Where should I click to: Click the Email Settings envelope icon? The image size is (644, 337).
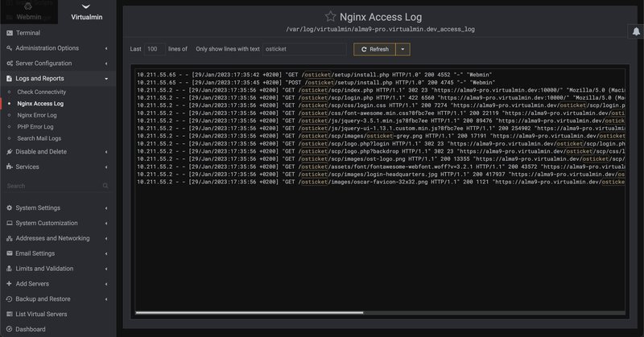pyautogui.click(x=9, y=253)
